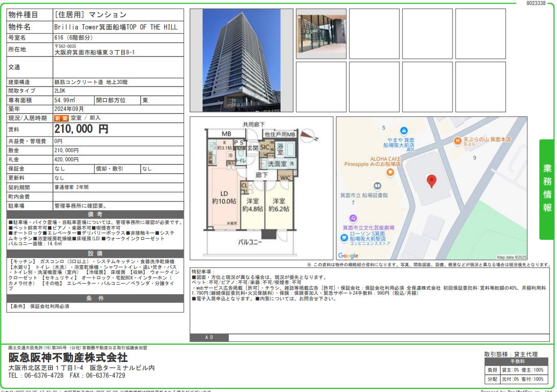Click the AD label bar
This screenshot has height=392, width=557.
pyautogui.click(x=209, y=338)
